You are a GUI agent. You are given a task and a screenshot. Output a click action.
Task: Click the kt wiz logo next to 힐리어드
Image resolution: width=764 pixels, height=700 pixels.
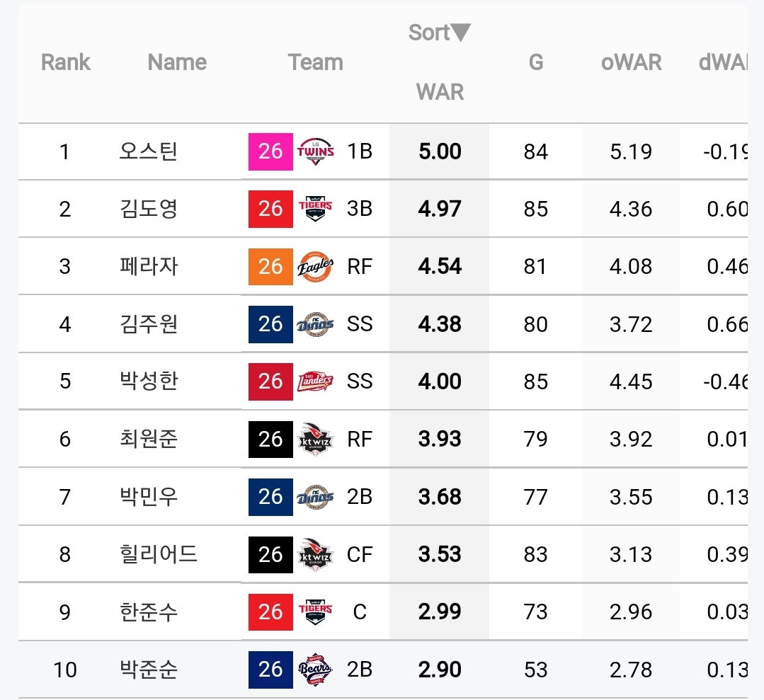[315, 554]
